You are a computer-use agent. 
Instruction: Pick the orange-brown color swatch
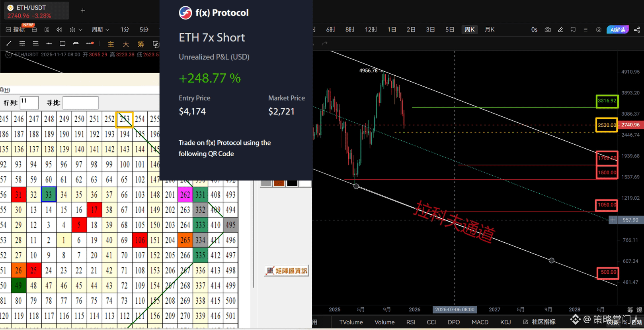(279, 183)
